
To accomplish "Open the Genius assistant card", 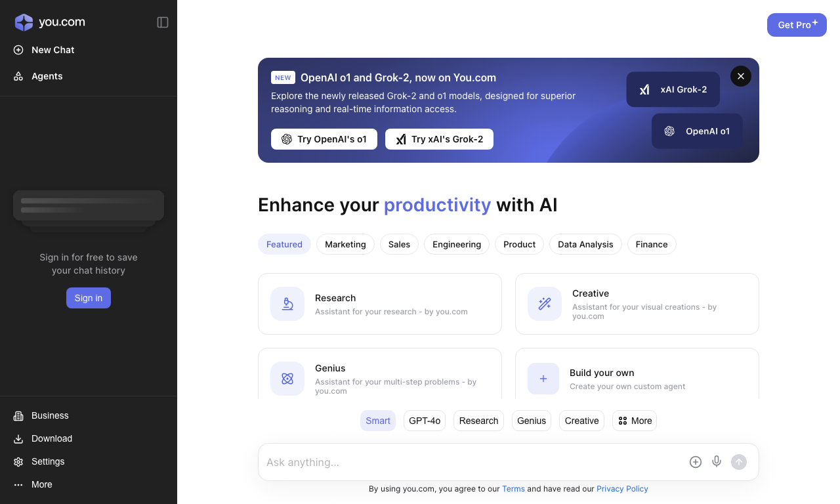I will tap(380, 373).
